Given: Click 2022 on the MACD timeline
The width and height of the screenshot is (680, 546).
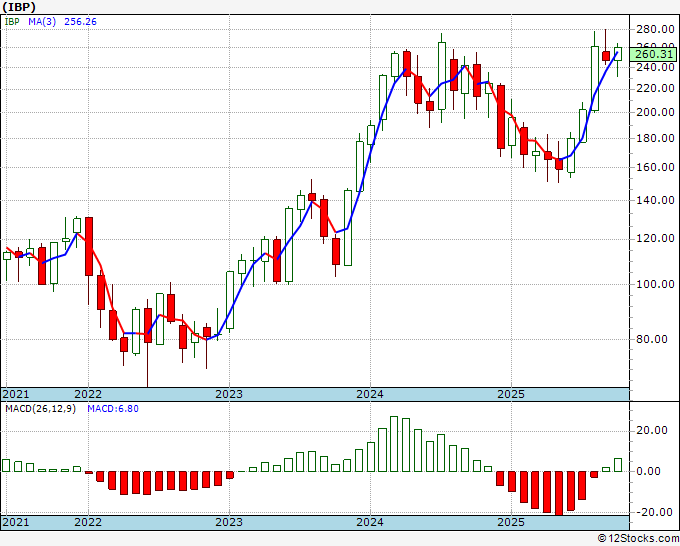Looking at the screenshot, I should 88,522.
